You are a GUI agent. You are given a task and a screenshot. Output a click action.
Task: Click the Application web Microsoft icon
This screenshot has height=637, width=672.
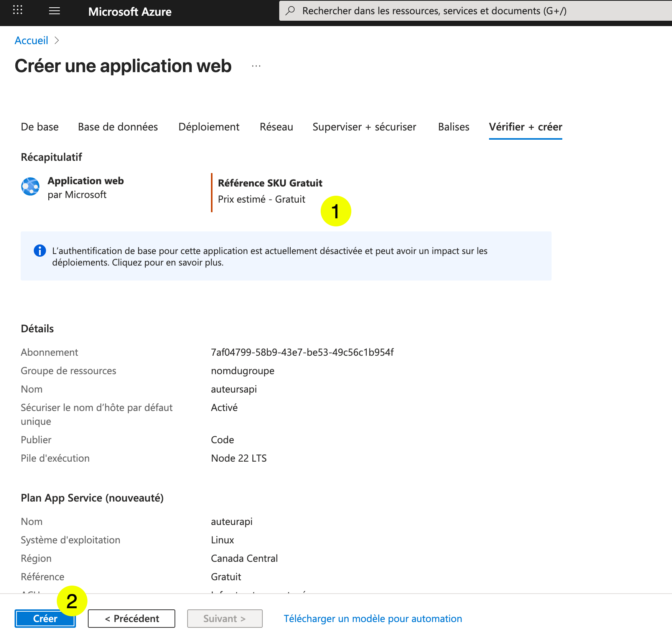pos(30,187)
